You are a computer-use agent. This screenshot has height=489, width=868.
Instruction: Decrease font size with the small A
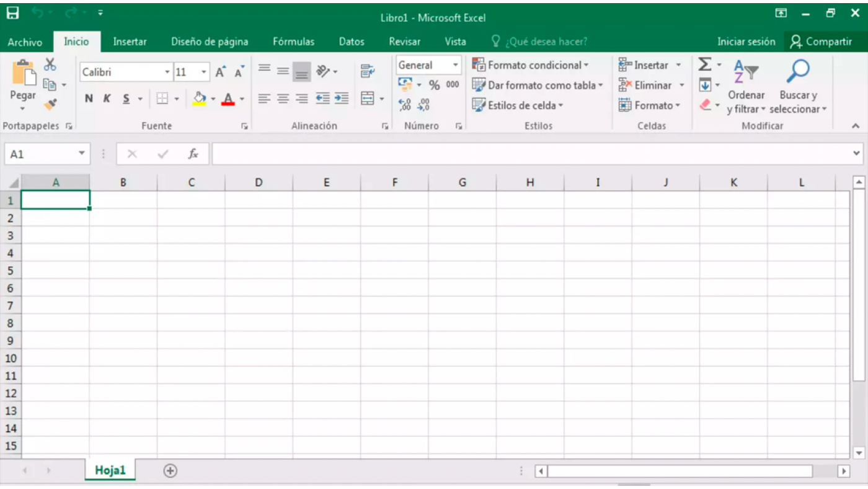(x=239, y=73)
